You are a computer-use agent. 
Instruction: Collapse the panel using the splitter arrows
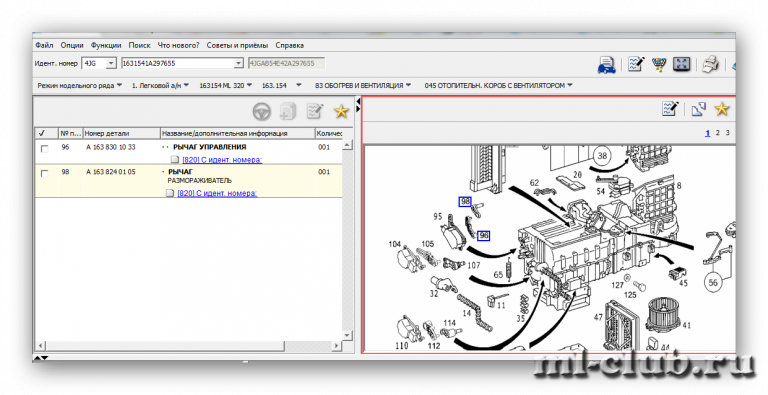pos(358,104)
